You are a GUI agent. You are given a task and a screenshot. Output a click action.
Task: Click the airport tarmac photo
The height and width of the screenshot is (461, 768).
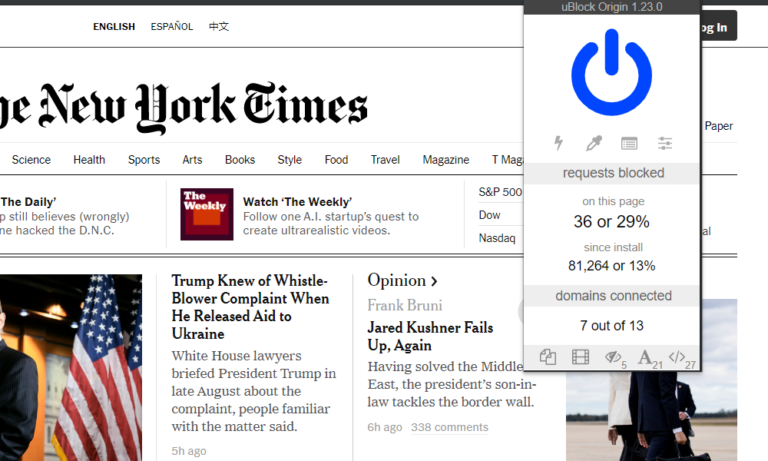coord(651,415)
